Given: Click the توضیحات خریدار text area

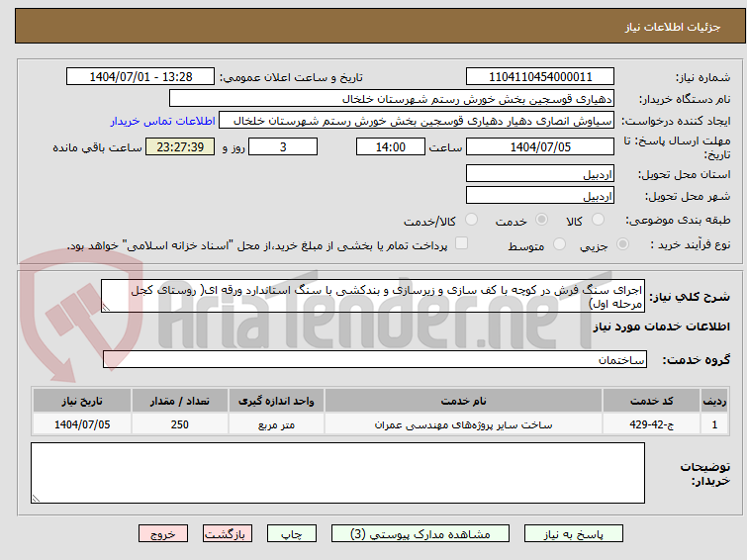Looking at the screenshot, I should 337,473.
